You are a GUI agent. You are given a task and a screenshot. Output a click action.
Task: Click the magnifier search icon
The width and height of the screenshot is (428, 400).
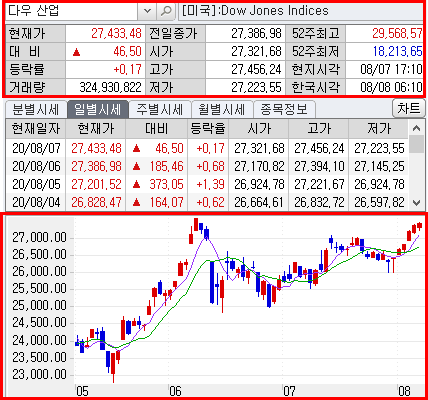pos(166,11)
